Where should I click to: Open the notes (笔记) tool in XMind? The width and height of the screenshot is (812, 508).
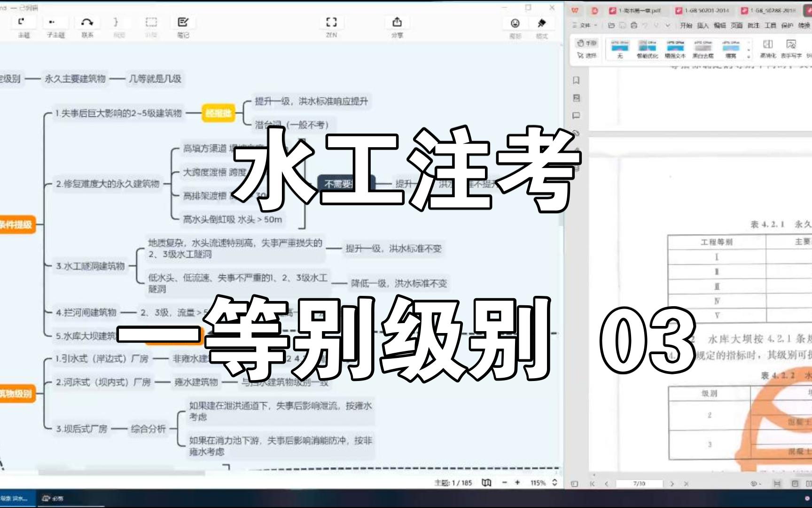(x=183, y=27)
